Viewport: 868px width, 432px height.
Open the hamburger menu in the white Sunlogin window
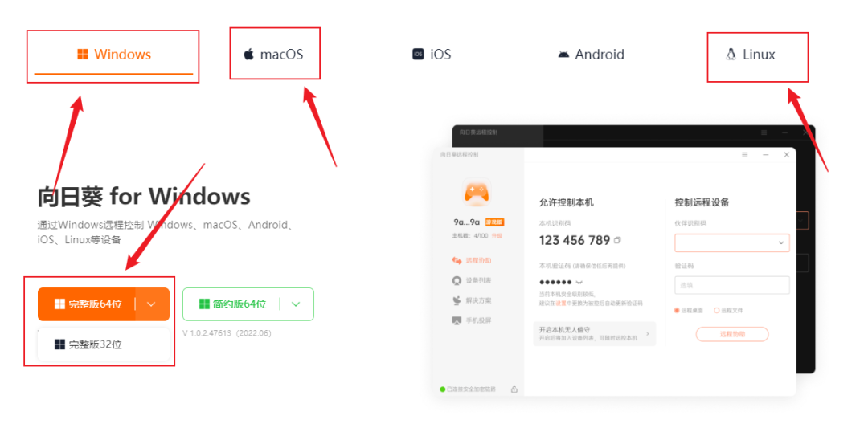coord(745,155)
